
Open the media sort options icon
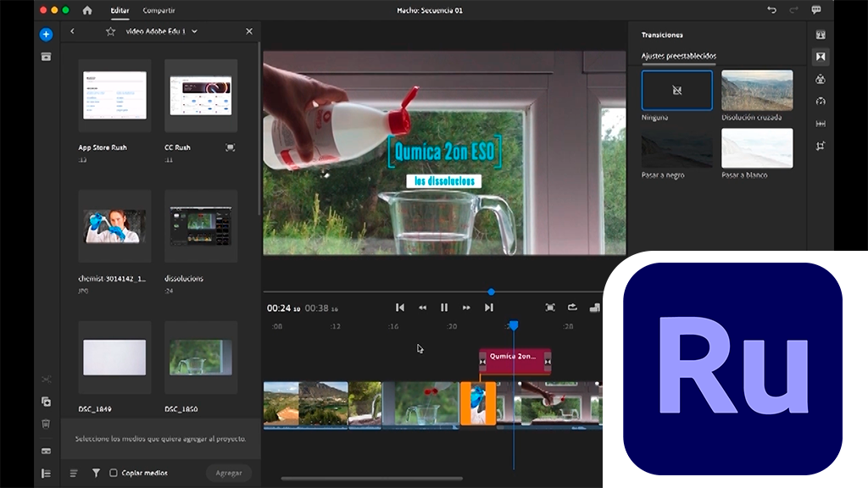pyautogui.click(x=74, y=473)
